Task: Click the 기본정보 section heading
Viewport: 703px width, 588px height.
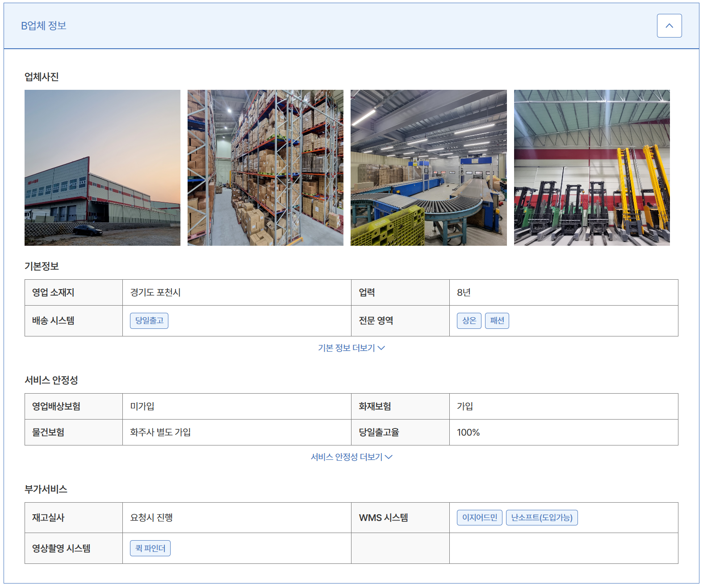Action: pos(42,266)
